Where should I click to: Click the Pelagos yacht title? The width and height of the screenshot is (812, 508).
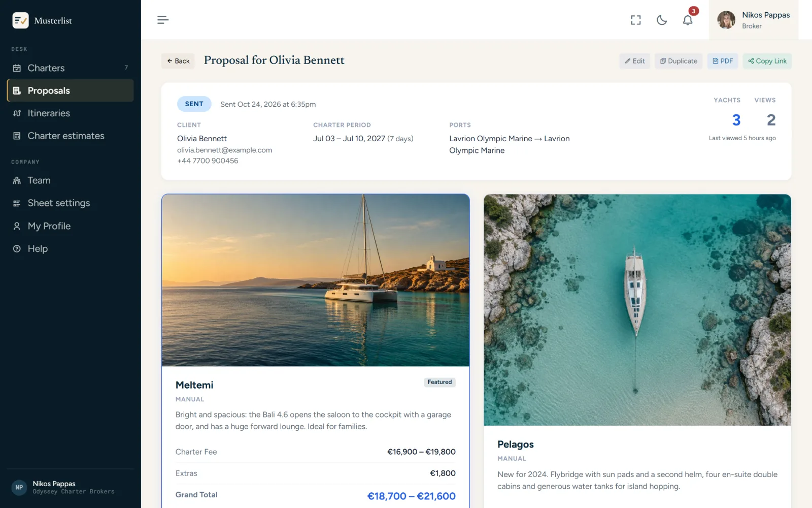515,444
